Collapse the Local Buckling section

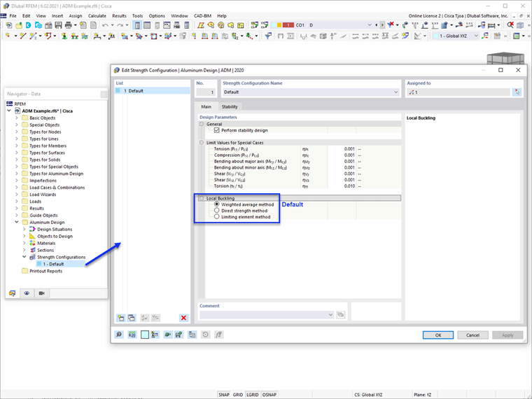[202, 198]
